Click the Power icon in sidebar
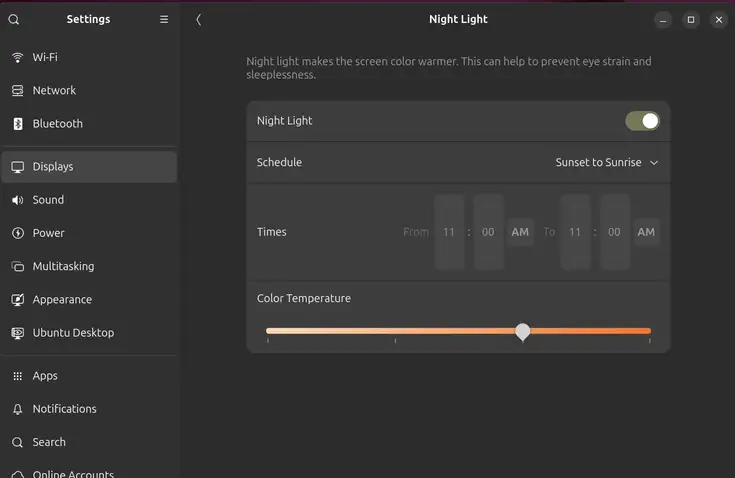Image resolution: width=735 pixels, height=478 pixels. (x=18, y=233)
